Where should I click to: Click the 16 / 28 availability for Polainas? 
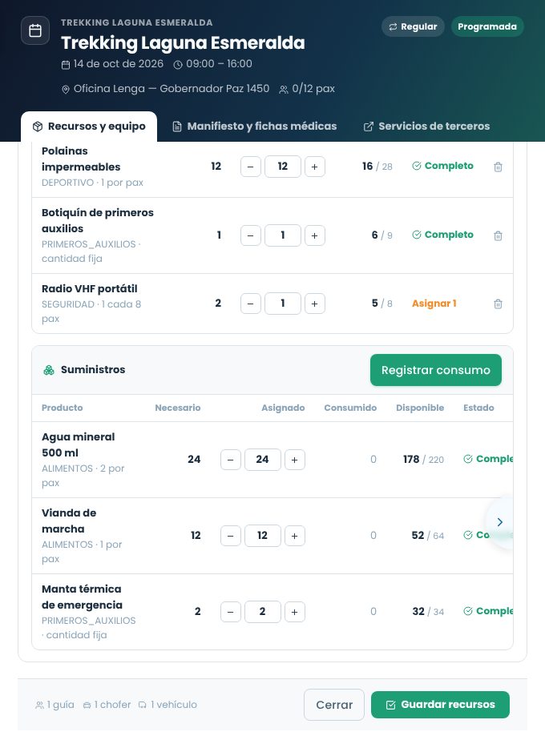click(x=377, y=167)
